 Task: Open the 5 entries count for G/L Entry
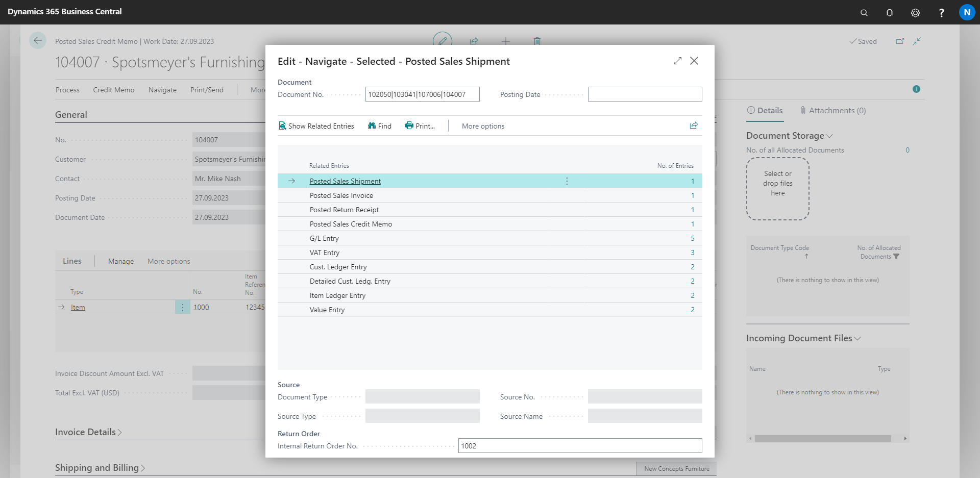tap(693, 238)
